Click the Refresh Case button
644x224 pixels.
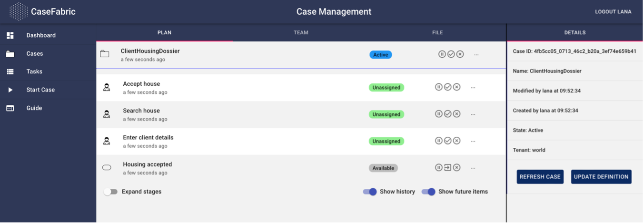540,177
